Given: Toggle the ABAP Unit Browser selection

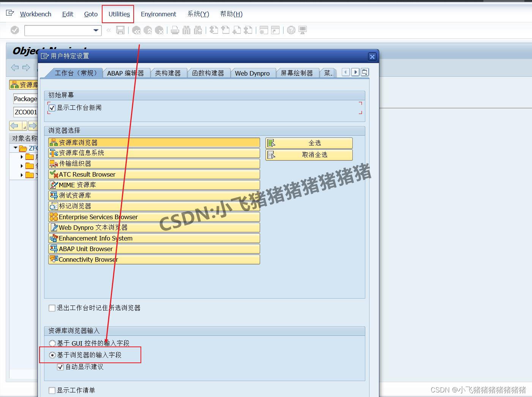Looking at the screenshot, I should [x=154, y=249].
